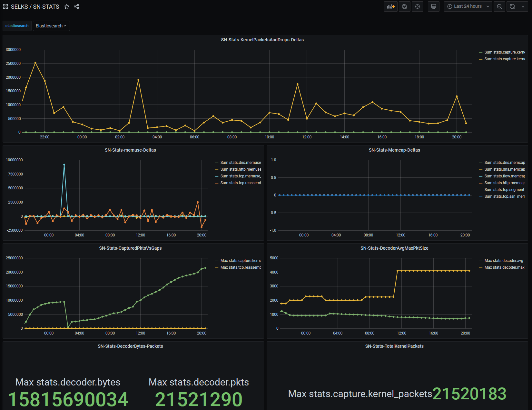532x410 pixels.
Task: Zoom out time range with the magnifier icon
Action: click(499, 6)
